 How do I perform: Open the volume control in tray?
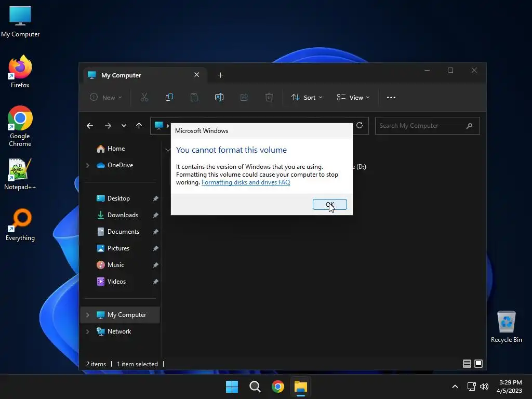(x=484, y=387)
